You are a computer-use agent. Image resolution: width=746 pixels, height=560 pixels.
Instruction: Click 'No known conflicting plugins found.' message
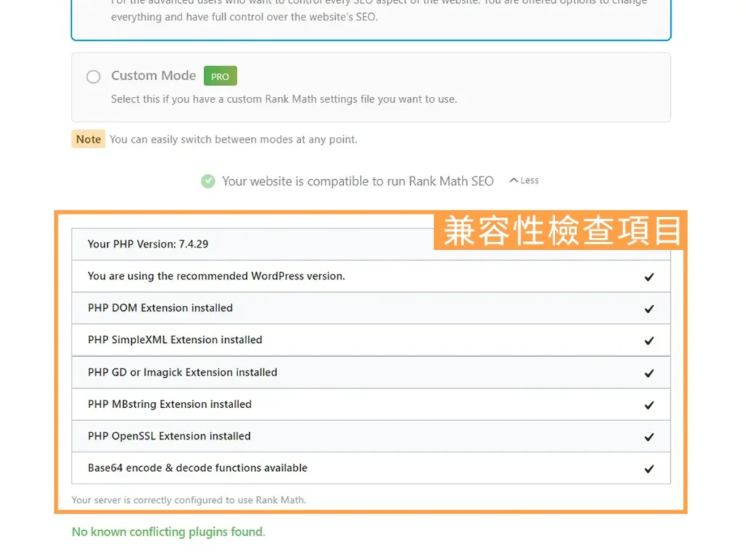point(168,532)
